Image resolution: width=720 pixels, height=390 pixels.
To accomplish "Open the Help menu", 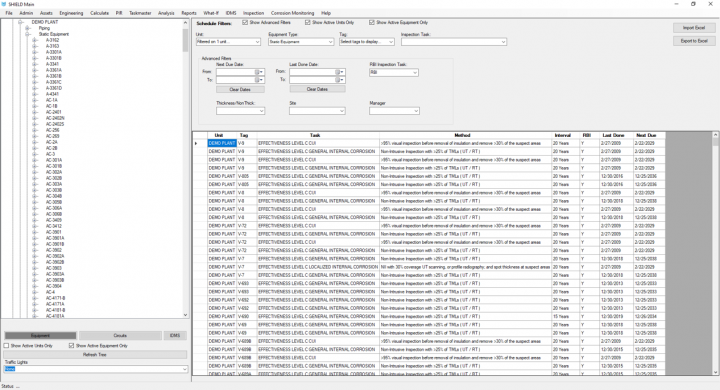I will click(326, 13).
